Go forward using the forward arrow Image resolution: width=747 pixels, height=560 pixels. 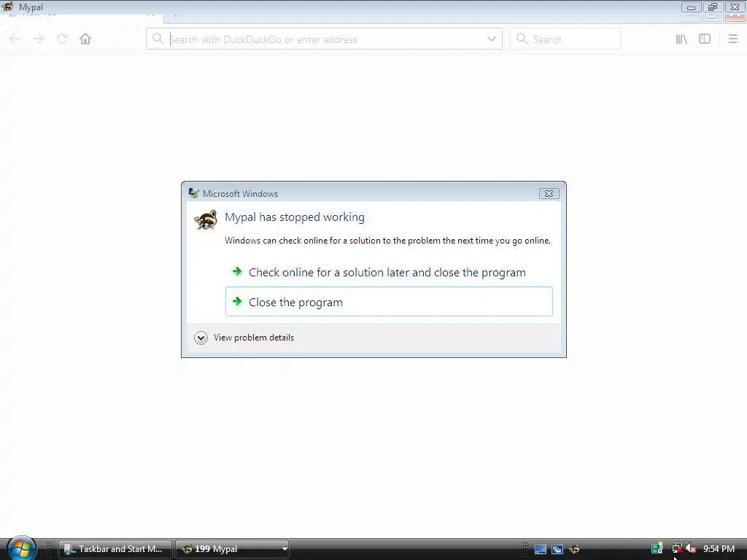coord(39,39)
